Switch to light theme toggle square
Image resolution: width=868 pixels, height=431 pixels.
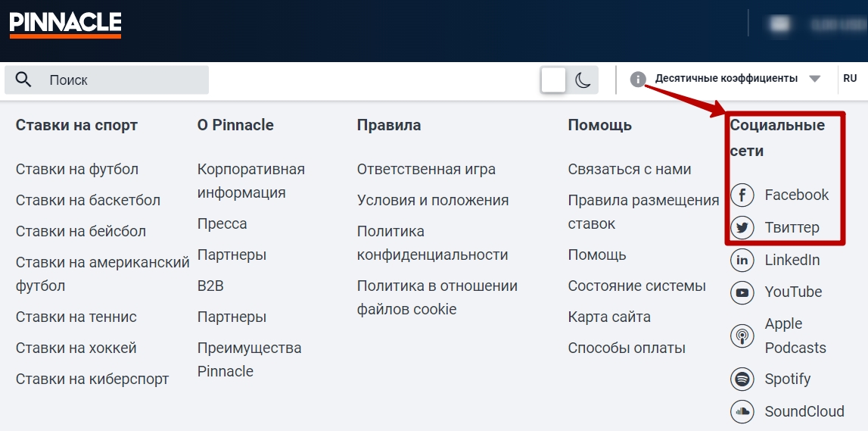554,80
